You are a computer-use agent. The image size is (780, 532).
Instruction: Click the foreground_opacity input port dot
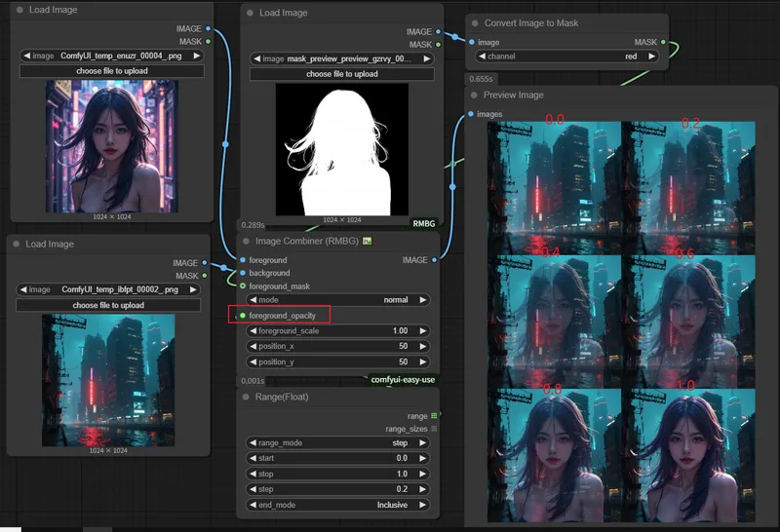click(x=243, y=315)
